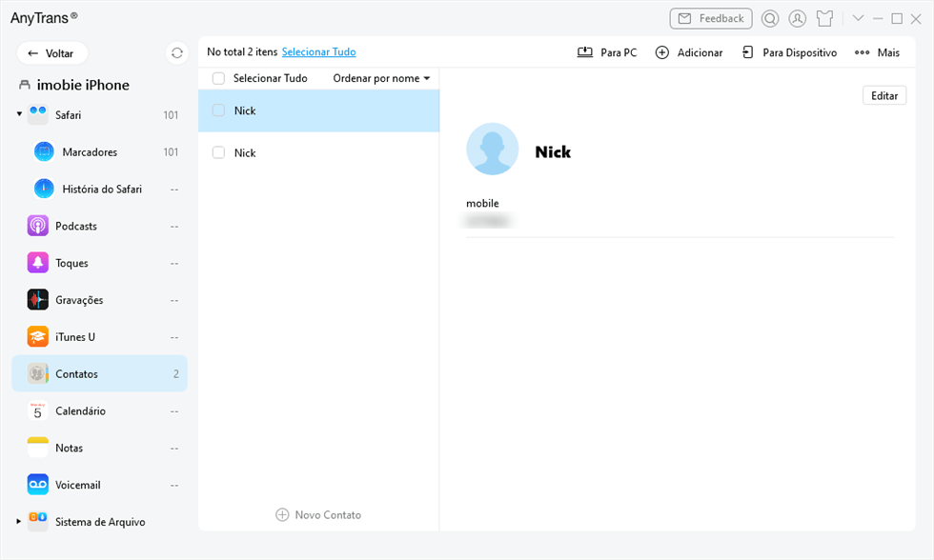Click the Notas icon
The height and width of the screenshot is (560, 934).
click(x=37, y=448)
